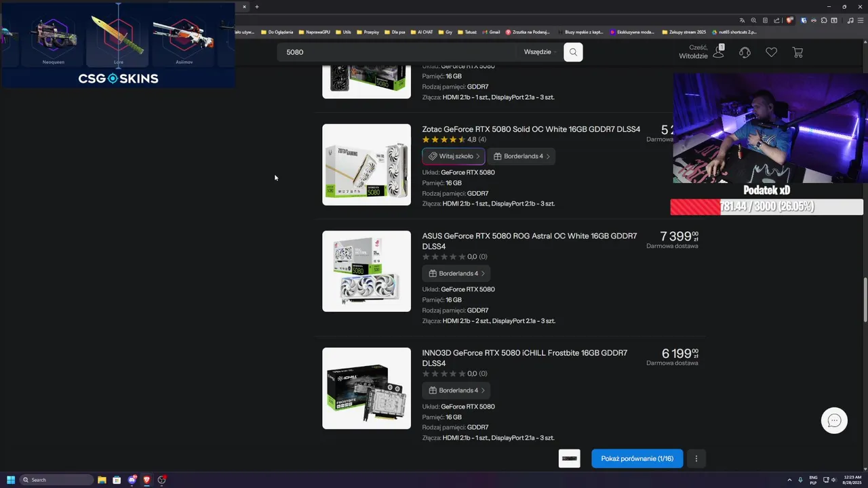Screen dimensions: 868x488
Task: Close the current browser tab
Action: [x=244, y=7]
